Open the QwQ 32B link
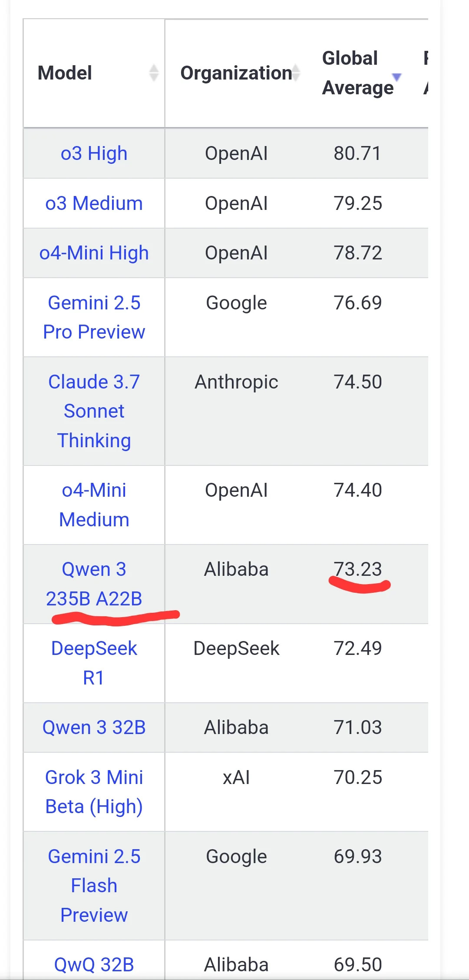This screenshot has height=980, width=469. point(94,965)
